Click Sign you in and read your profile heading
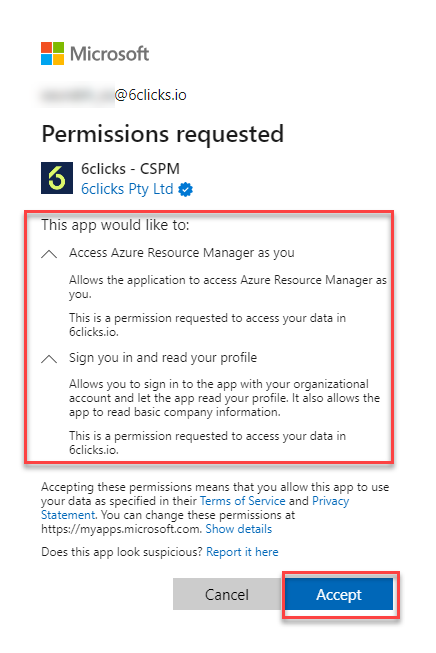436x653 pixels. (163, 358)
